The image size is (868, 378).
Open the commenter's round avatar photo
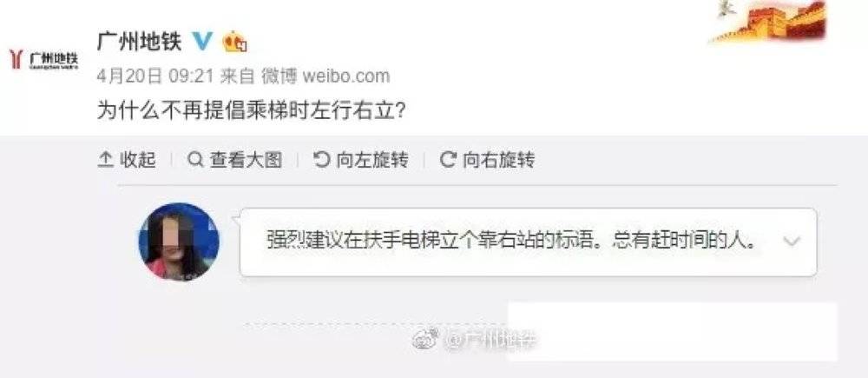(x=179, y=242)
